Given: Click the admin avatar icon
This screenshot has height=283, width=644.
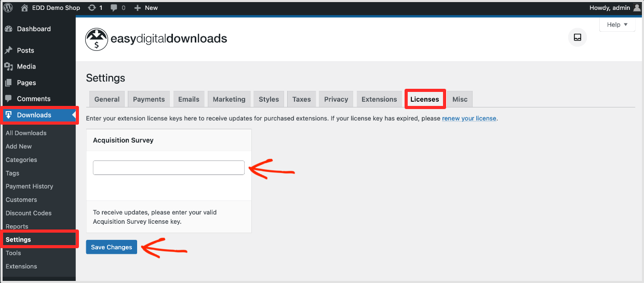Looking at the screenshot, I should [637, 8].
